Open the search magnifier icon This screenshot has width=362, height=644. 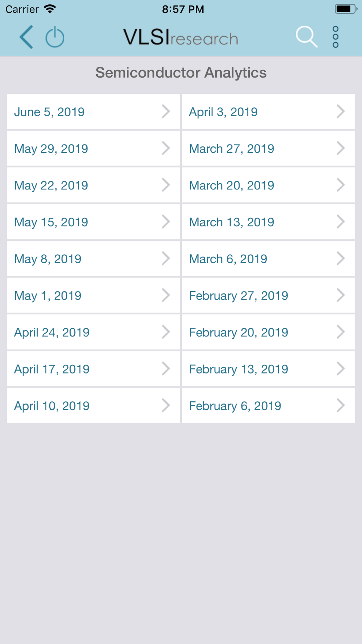click(307, 37)
